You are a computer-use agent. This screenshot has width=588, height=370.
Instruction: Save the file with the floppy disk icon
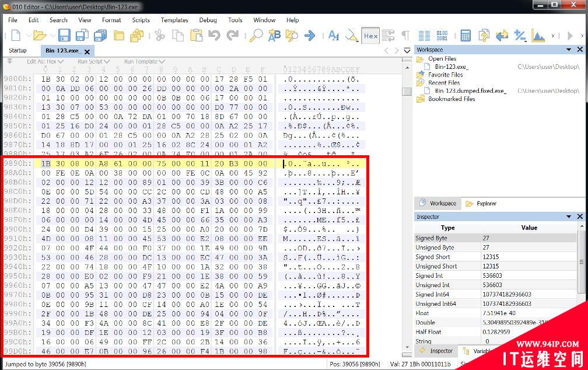[64, 36]
